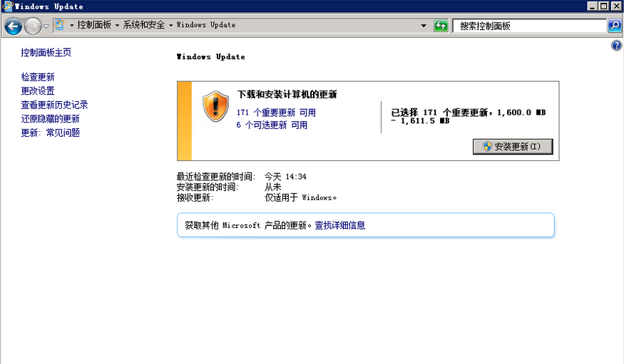Click the Forward navigation arrow

[33, 26]
